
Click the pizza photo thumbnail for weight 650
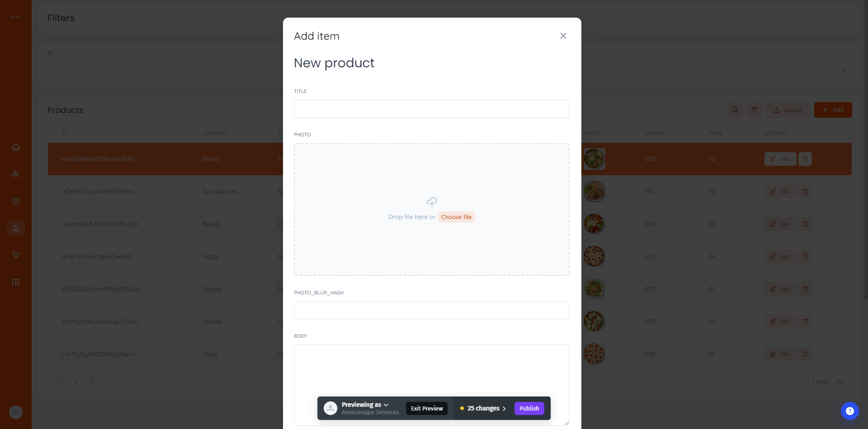click(x=594, y=256)
